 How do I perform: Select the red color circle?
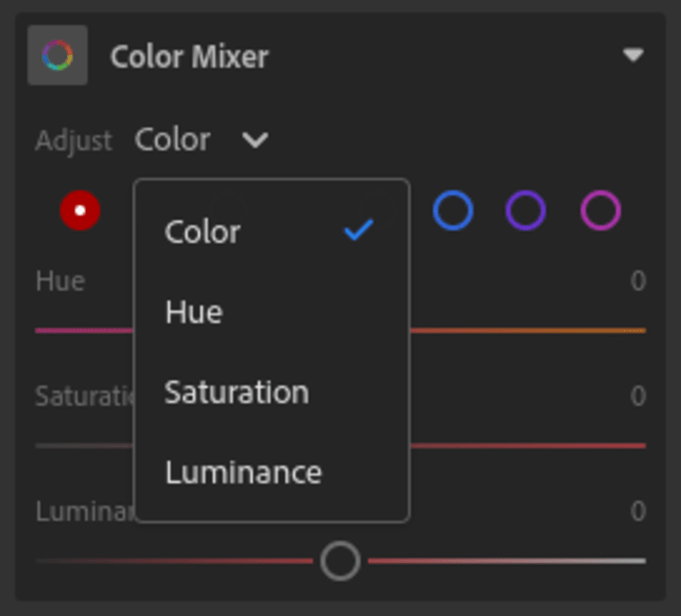[79, 210]
